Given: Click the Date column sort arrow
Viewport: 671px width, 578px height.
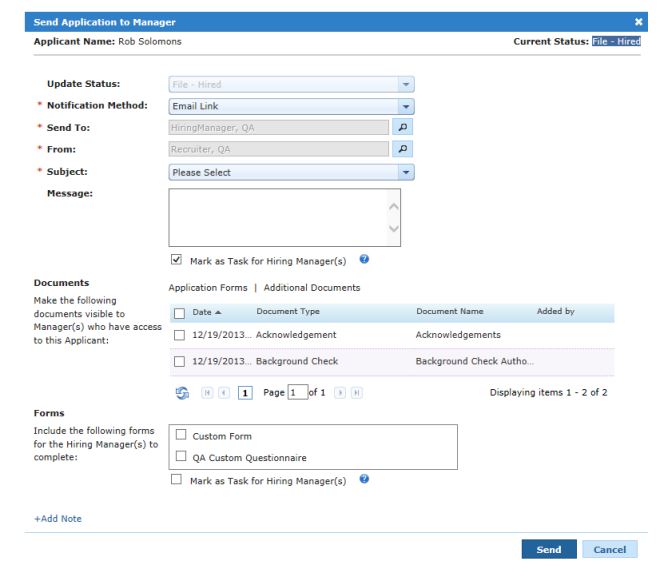Looking at the screenshot, I should pyautogui.click(x=218, y=312).
